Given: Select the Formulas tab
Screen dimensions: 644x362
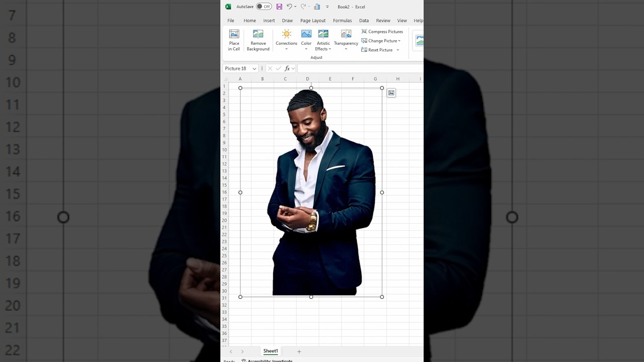Looking at the screenshot, I should coord(342,21).
